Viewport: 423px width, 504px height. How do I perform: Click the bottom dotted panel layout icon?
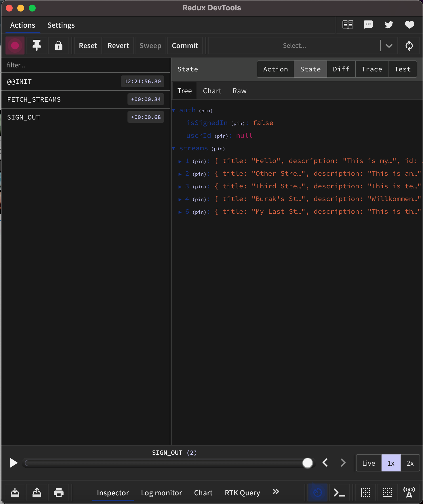tap(387, 492)
